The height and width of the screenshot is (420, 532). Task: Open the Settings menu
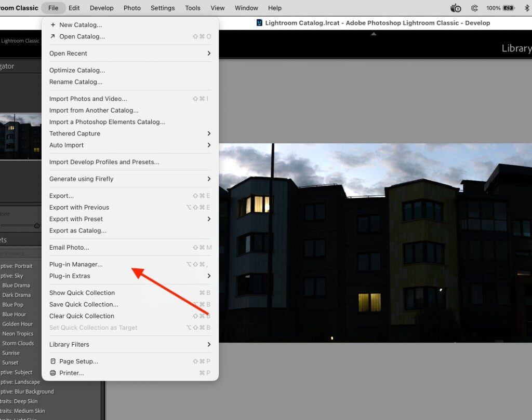163,8
